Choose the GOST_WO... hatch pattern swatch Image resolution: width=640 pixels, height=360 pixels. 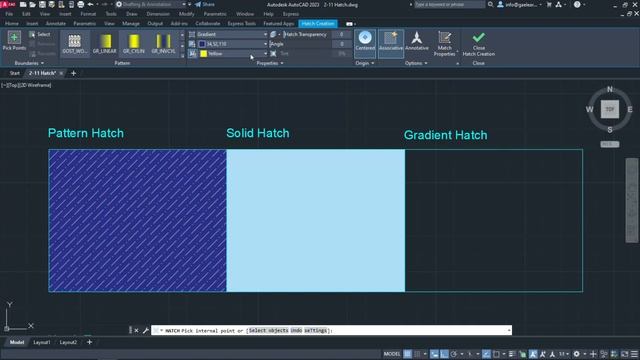[x=75, y=43]
